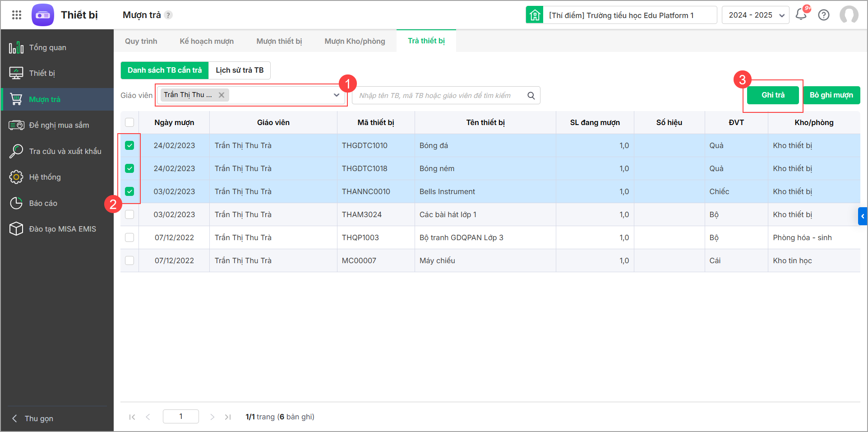Go to the previous page
Viewport: 868px width, 432px height.
pyautogui.click(x=148, y=417)
